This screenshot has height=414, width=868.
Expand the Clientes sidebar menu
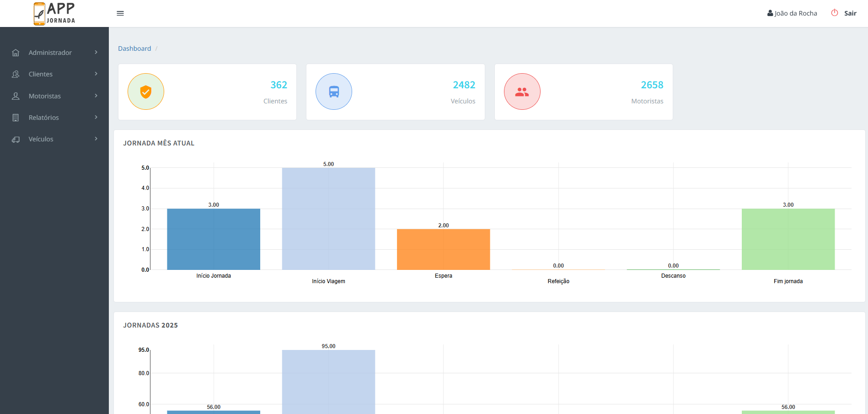point(41,74)
